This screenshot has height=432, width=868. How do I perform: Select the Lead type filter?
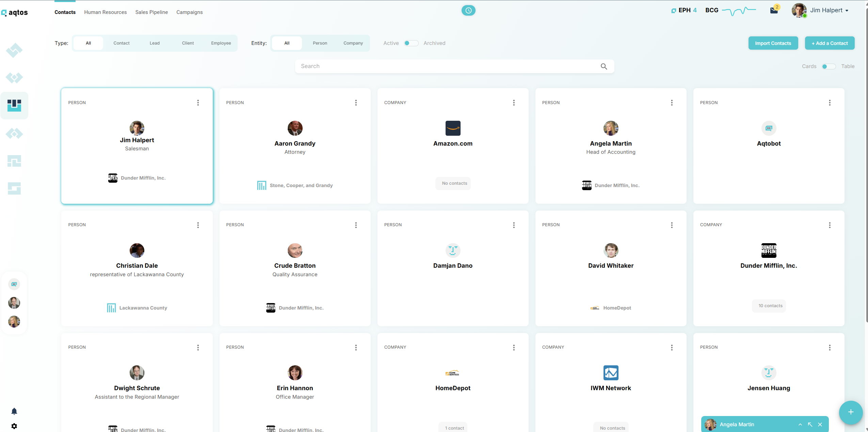click(155, 43)
